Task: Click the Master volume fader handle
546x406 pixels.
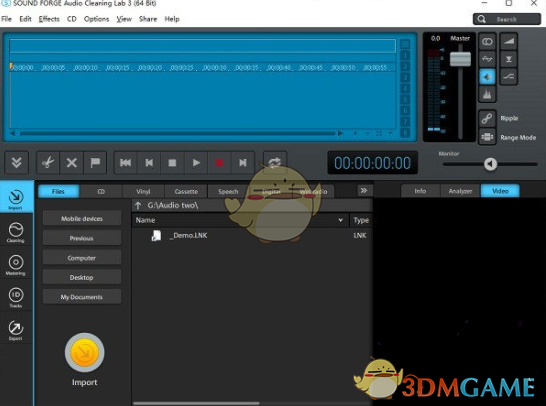Action: click(460, 59)
